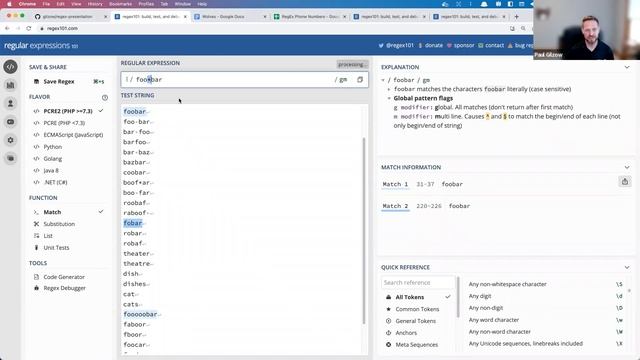Open the Chrome File menu
Viewport: 640px width, 360px height.
coord(46,4)
